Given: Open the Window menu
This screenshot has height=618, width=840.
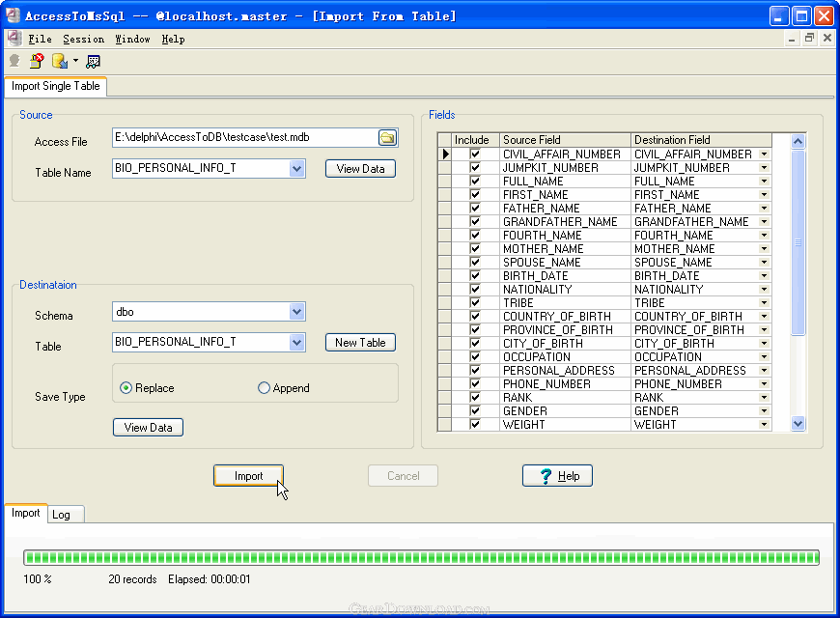Looking at the screenshot, I should pos(132,40).
